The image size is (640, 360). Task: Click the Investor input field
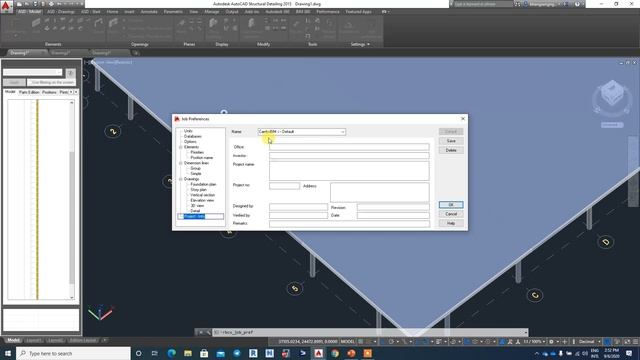(x=349, y=156)
